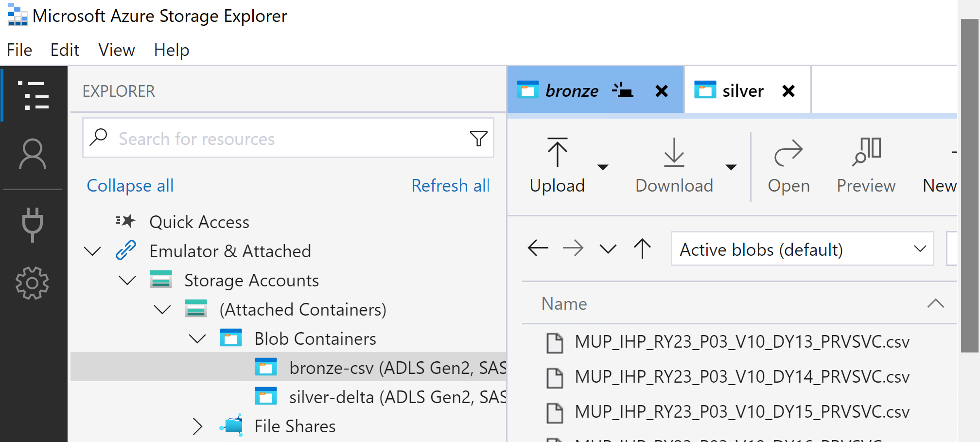Open the Edit menu

[65, 50]
